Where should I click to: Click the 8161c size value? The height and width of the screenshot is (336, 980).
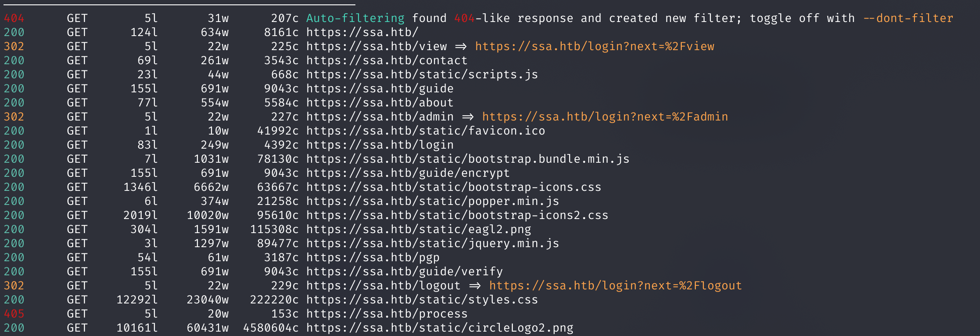point(282,33)
